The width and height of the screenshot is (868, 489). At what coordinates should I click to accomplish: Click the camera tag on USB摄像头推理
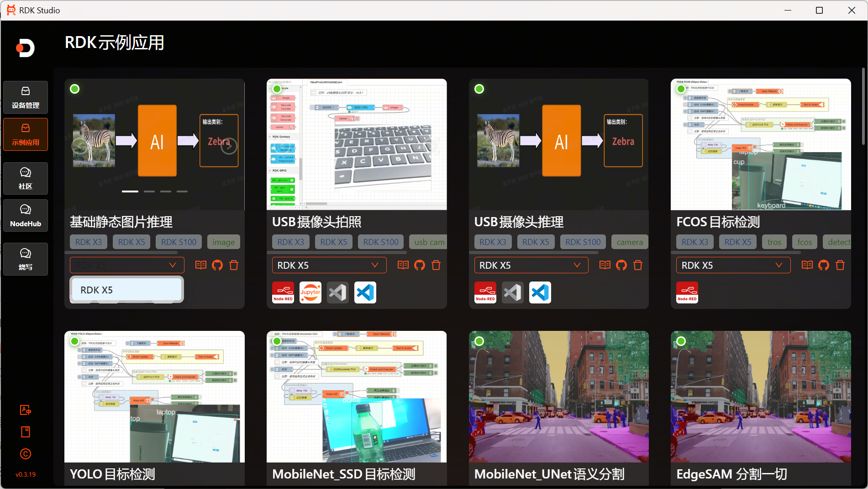(x=629, y=242)
